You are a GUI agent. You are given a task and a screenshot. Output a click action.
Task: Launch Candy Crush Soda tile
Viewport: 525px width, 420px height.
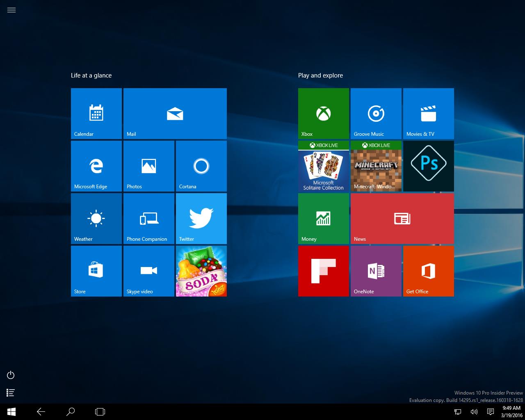(x=201, y=271)
